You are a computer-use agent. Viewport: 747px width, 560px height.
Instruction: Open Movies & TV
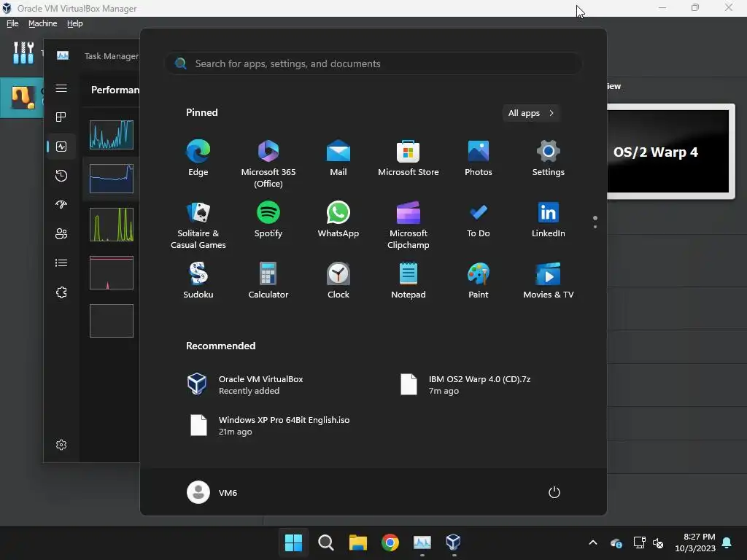pos(549,281)
